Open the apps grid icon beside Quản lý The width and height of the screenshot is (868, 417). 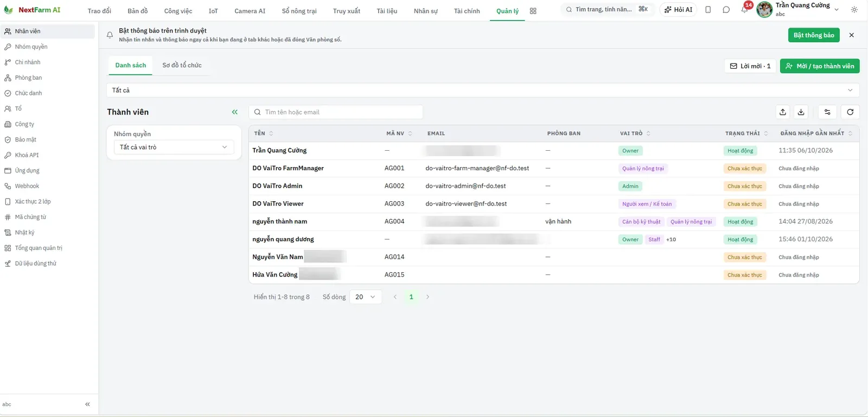pyautogui.click(x=533, y=11)
